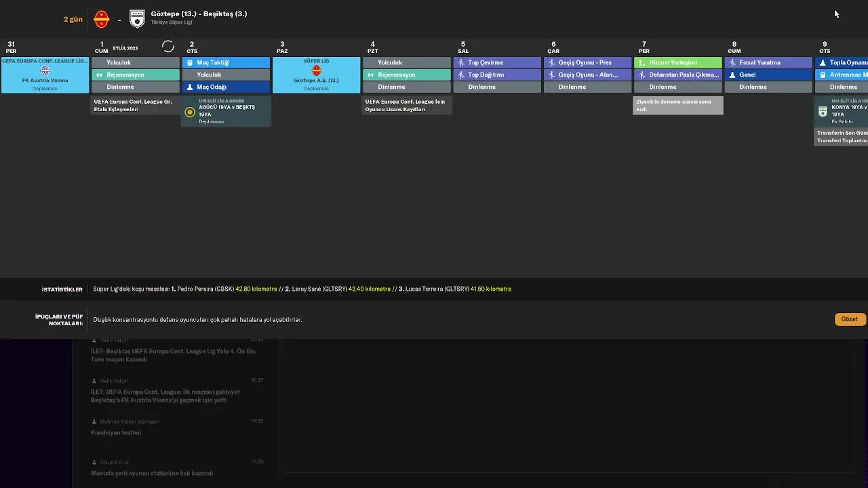
Task: Click Lucas Torreira (GLTSRY) in the statistics ticker
Action: click(437, 289)
